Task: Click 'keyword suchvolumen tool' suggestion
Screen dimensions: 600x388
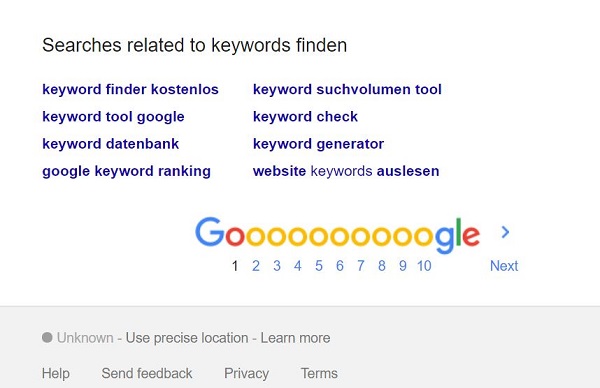Action: 347,90
